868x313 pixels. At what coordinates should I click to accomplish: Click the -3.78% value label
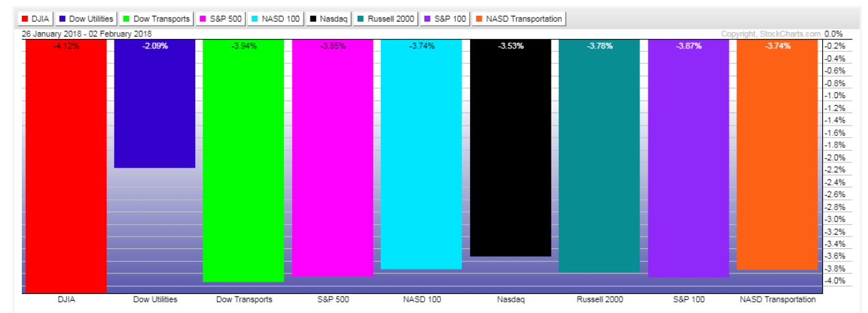click(599, 46)
